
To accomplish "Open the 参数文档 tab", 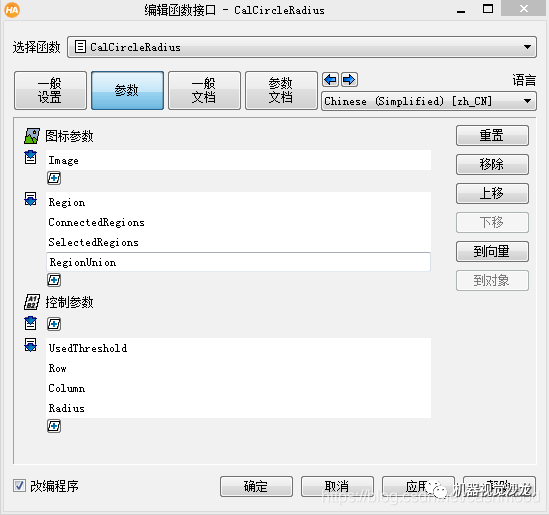I will (x=281, y=91).
